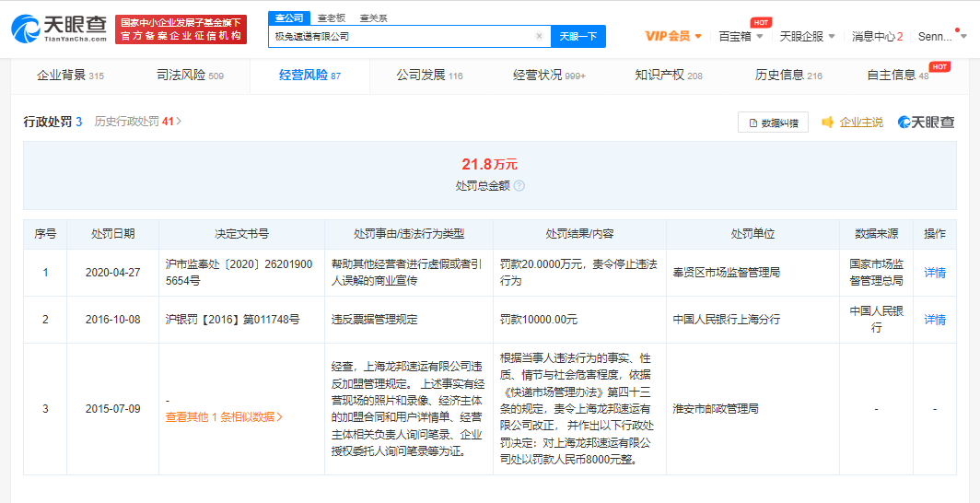
Task: Click the 处罚单位 column header
Action: 752,234
